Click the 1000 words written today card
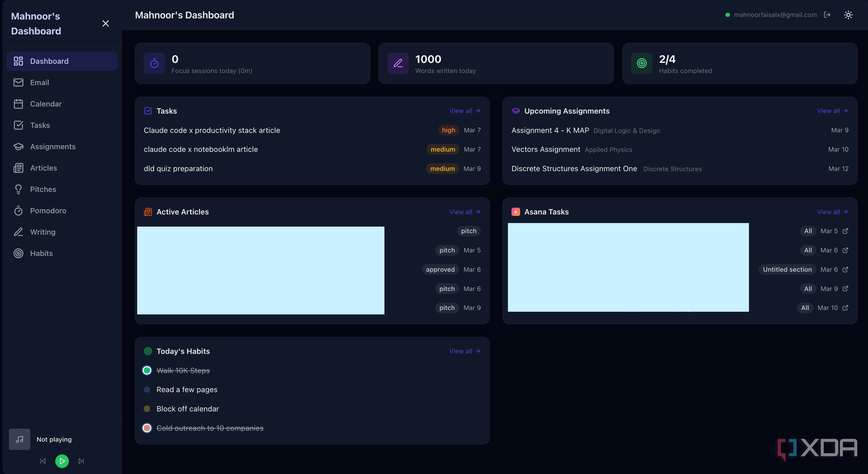This screenshot has width=868, height=474. click(496, 63)
